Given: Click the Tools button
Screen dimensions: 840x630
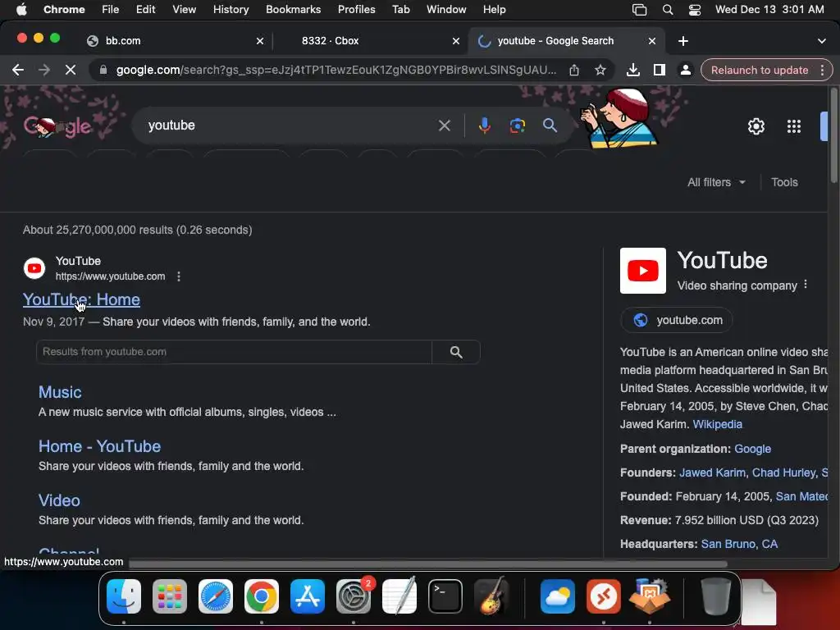Looking at the screenshot, I should pyautogui.click(x=784, y=183).
